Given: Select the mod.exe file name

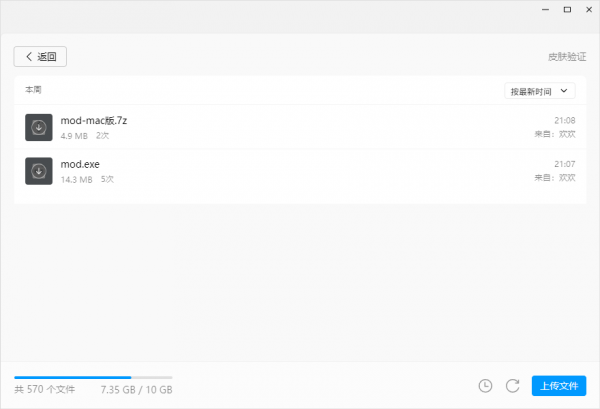Looking at the screenshot, I should click(x=80, y=164).
